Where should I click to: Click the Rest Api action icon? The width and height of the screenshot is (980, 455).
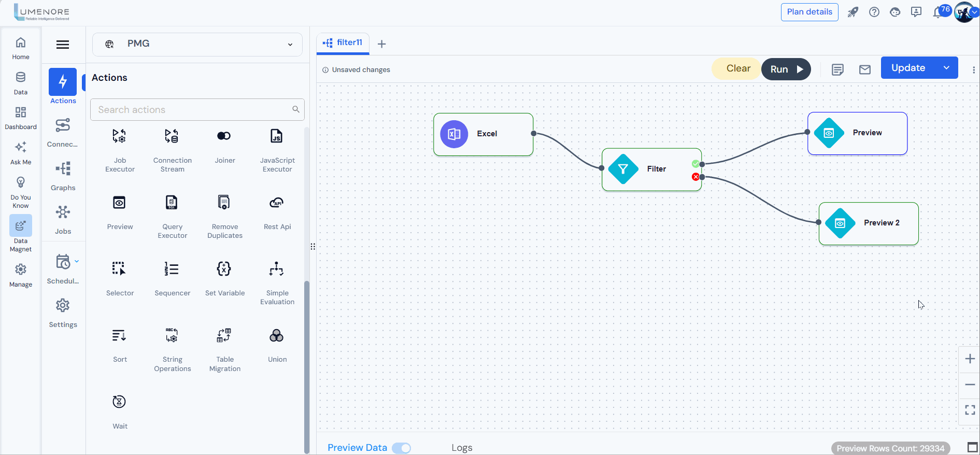pyautogui.click(x=277, y=203)
